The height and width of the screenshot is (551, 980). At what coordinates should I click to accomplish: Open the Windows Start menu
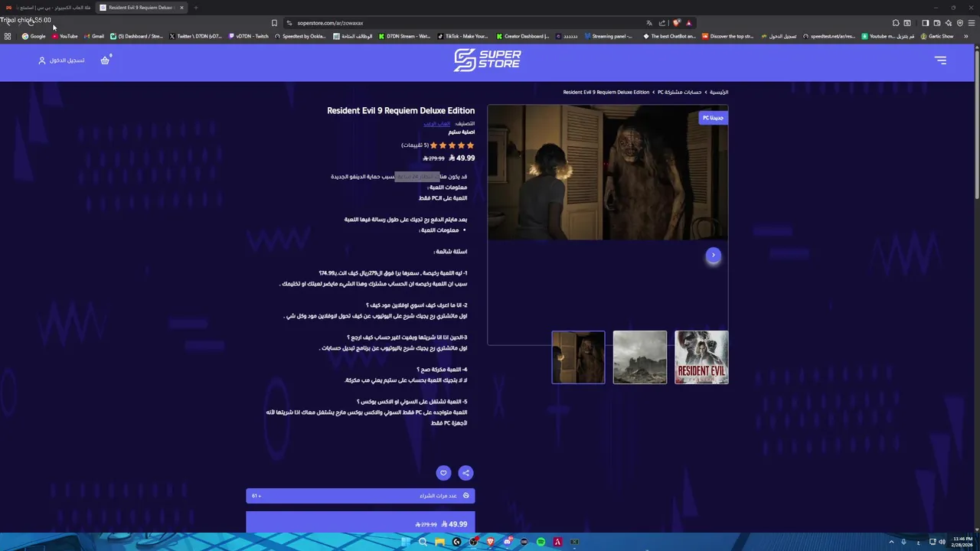pyautogui.click(x=406, y=542)
